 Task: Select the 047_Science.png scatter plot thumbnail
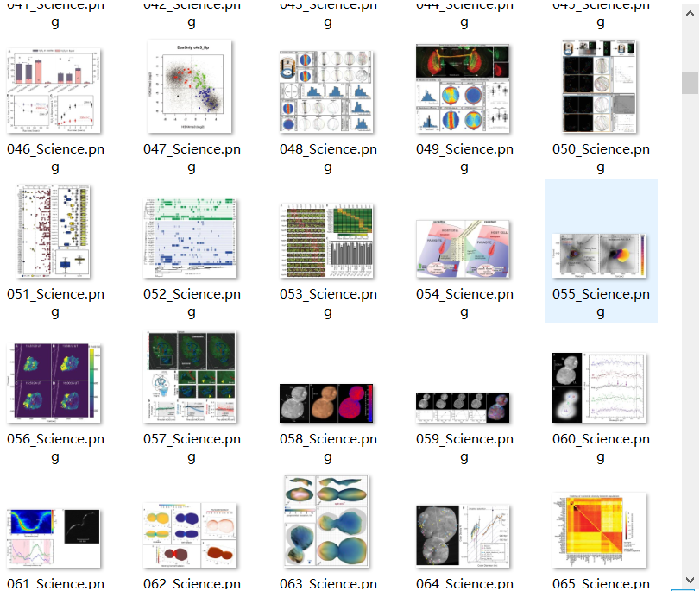pos(190,86)
